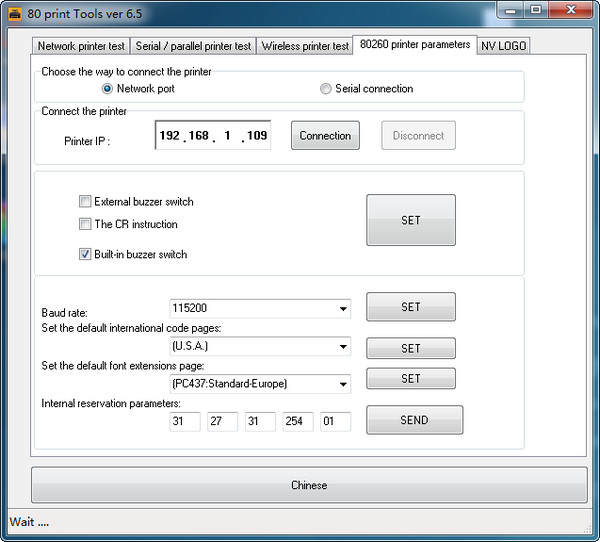Uncheck the Built-in buzzer switch checkbox
Viewport: 600px width, 542px height.
coord(85,254)
